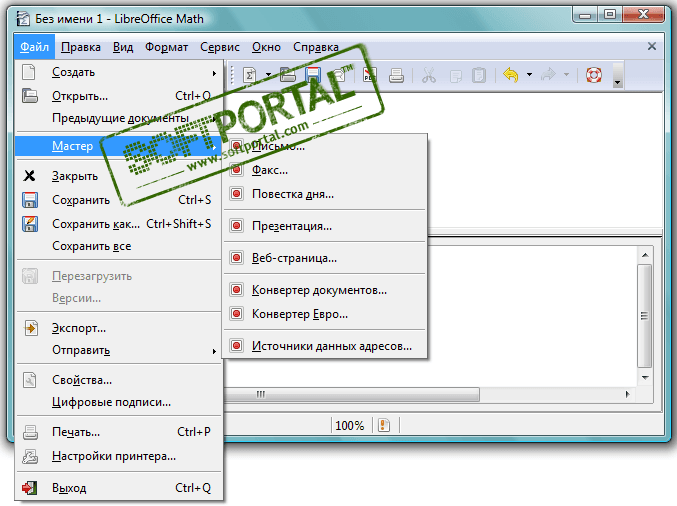Choose Экспорт... menu entry
677x506 pixels.
119,328
